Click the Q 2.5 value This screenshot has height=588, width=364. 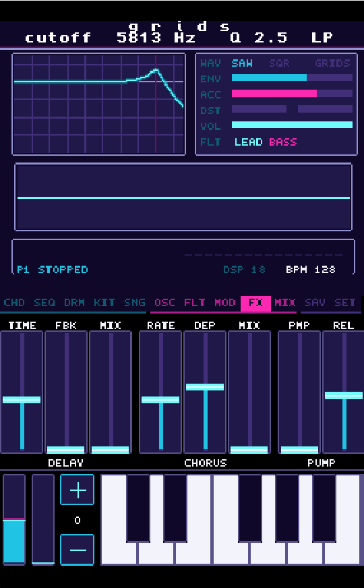259,38
